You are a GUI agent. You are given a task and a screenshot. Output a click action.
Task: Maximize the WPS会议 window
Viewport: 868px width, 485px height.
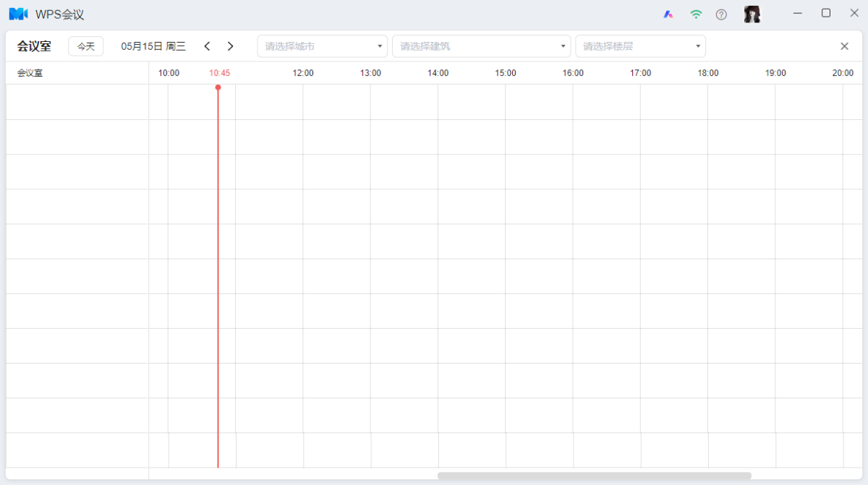click(x=826, y=13)
